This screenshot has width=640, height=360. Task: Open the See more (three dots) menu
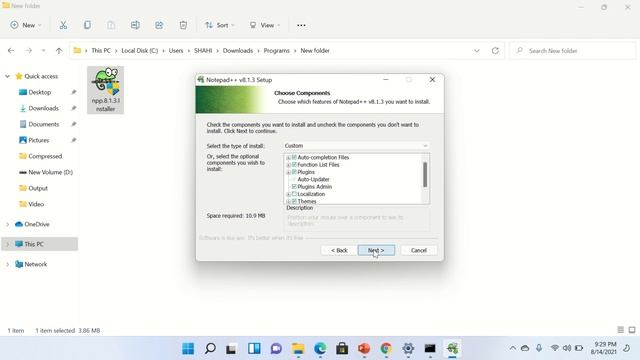coord(301,25)
